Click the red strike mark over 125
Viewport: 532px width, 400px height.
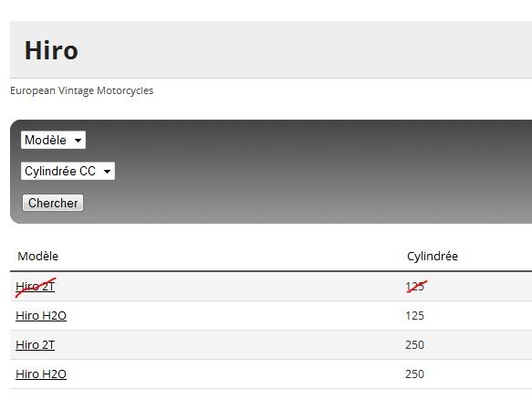[417, 288]
